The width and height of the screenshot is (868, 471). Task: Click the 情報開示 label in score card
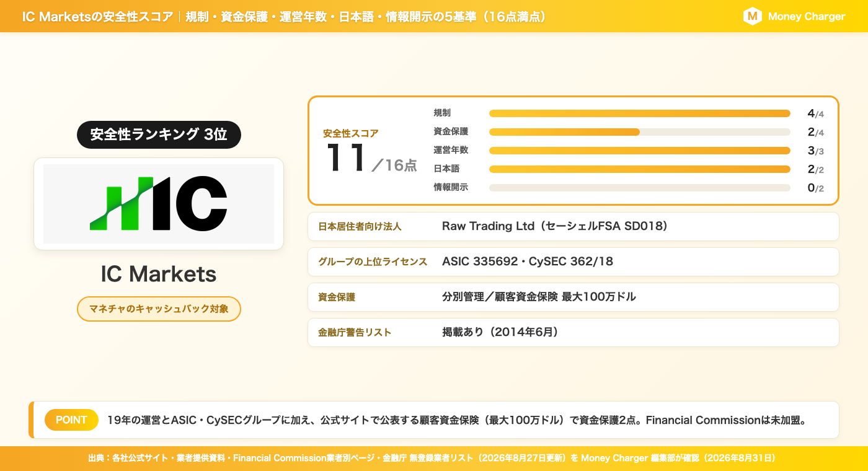(451, 187)
